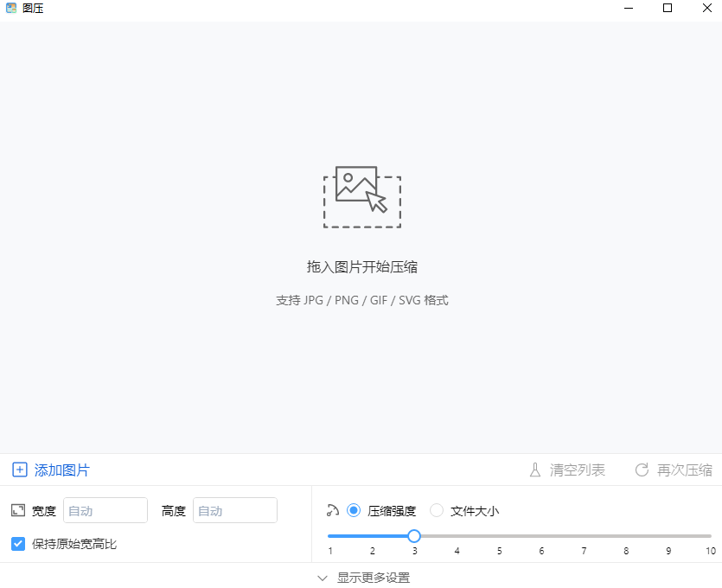
Task: Click the 宽度 input field showing 自动
Action: 105,510
